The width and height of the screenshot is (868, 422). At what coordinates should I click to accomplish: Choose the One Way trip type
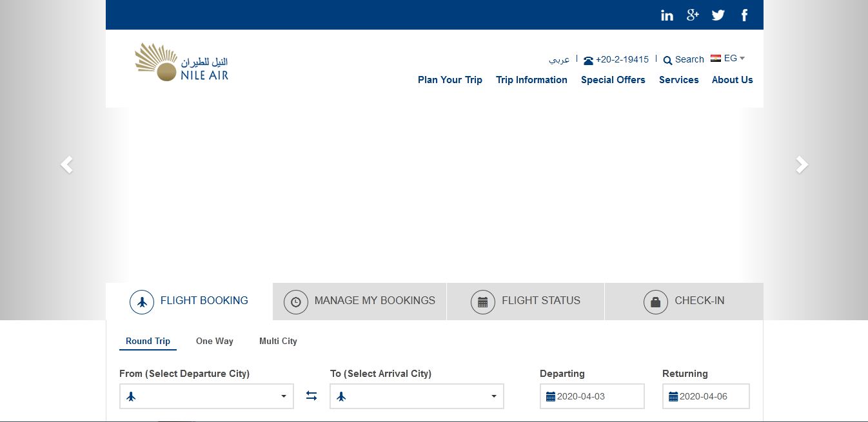click(x=214, y=341)
